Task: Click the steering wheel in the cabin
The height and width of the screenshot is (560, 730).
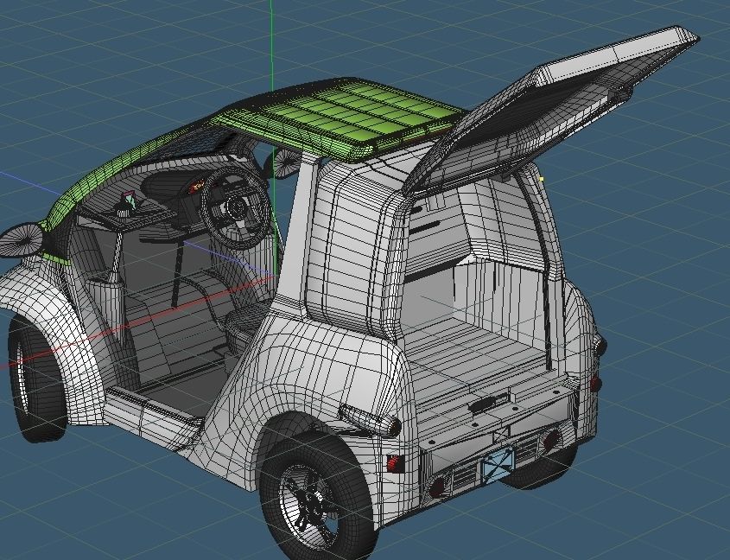Action: pyautogui.click(x=236, y=207)
